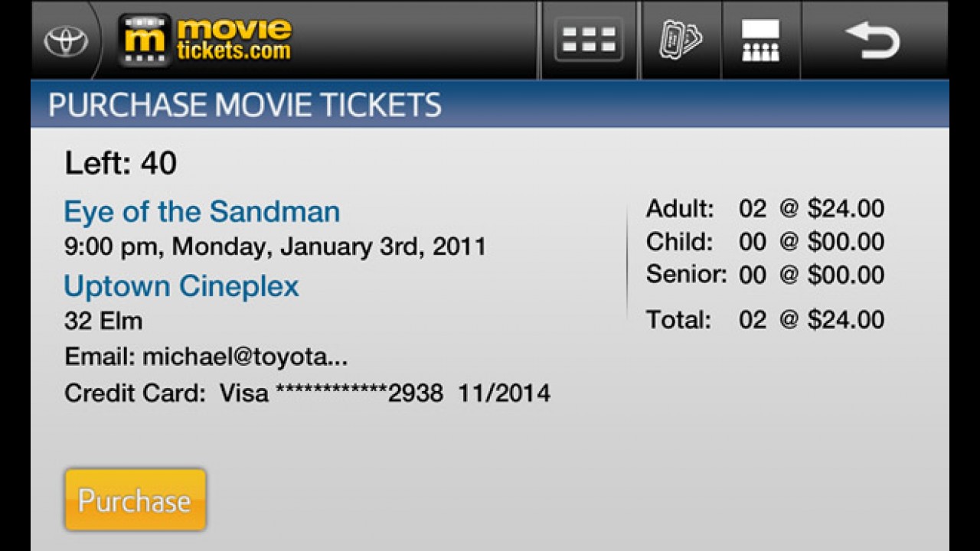This screenshot has width=980, height=551.
Task: Tap the Toyota logo icon
Action: pyautogui.click(x=66, y=41)
